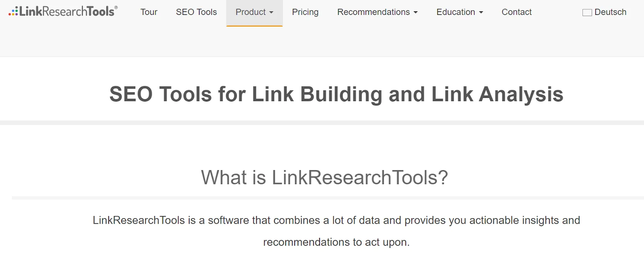Expand the Education dropdown arrow
Screen dimensions: 644x260
(x=481, y=12)
